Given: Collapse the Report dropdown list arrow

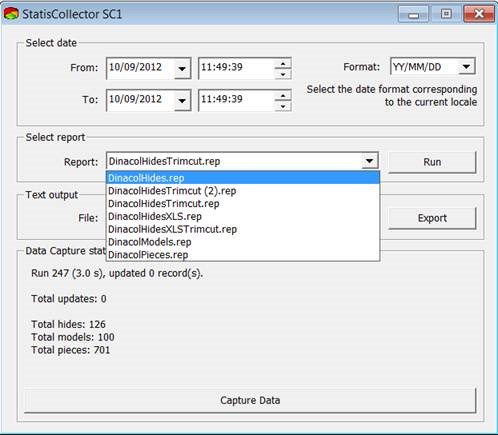Looking at the screenshot, I should tap(369, 161).
